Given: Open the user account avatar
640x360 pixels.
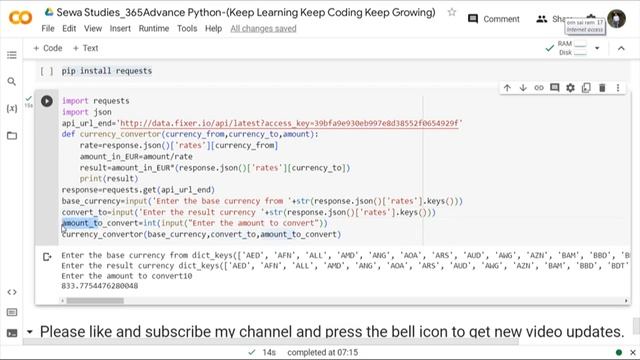Looking at the screenshot, I should tap(616, 19).
